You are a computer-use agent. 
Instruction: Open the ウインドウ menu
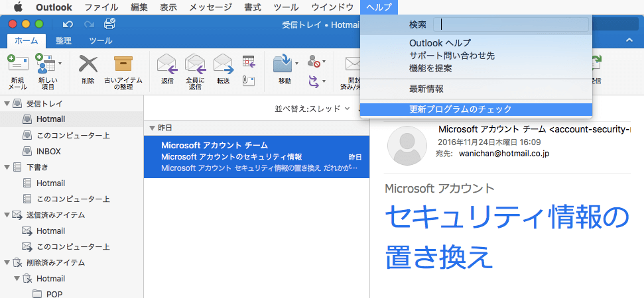(x=332, y=7)
